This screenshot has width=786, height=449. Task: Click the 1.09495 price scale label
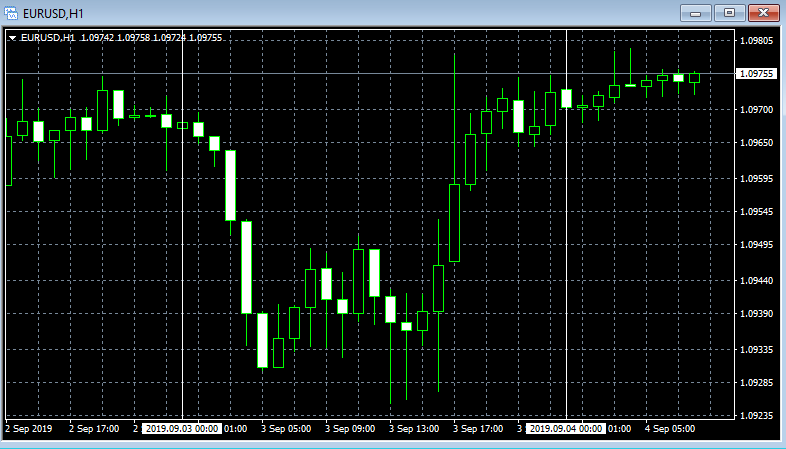756,245
